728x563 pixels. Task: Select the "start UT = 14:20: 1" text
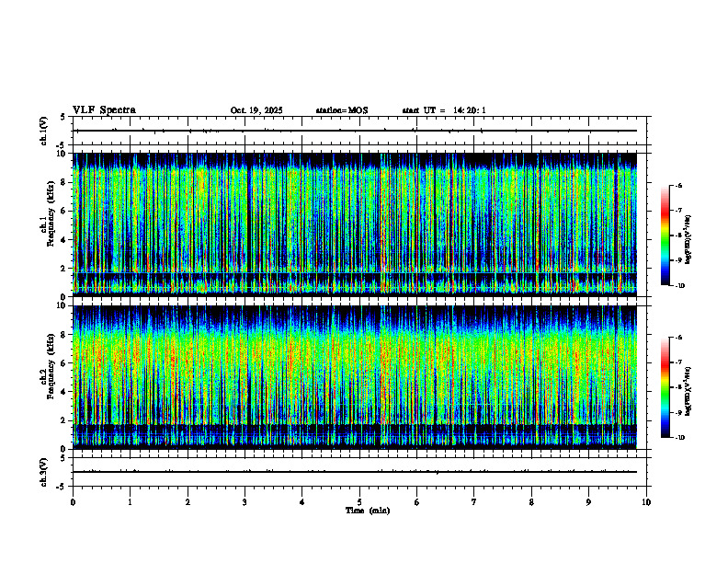coord(444,110)
